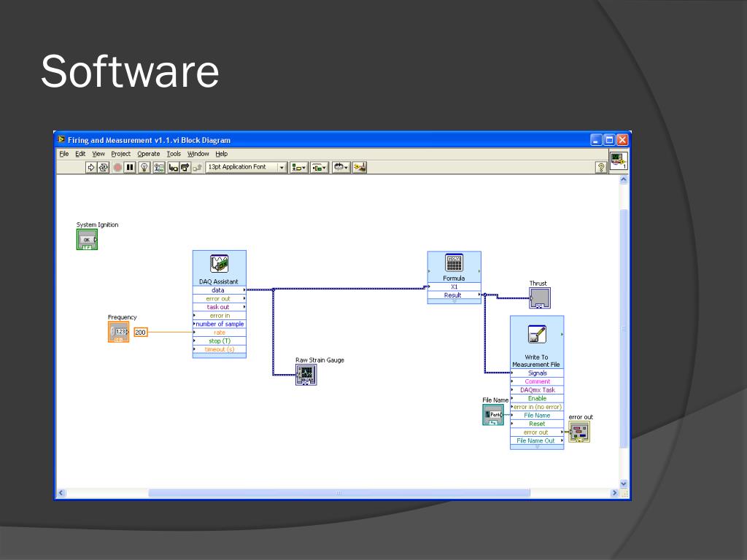
Task: Select the Raw Strain Gauge graph terminal
Action: [x=306, y=376]
